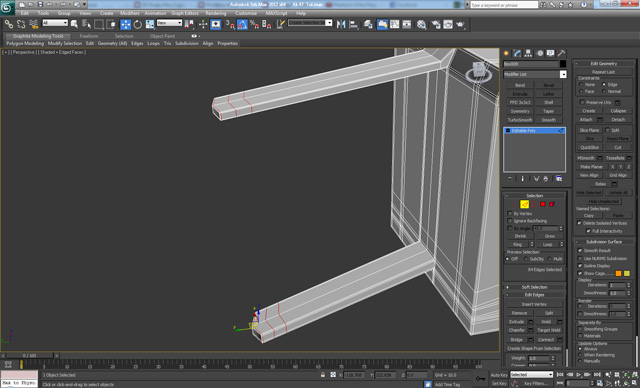Open the Utilities hammer panel icon
The image size is (640, 388).
pos(562,53)
